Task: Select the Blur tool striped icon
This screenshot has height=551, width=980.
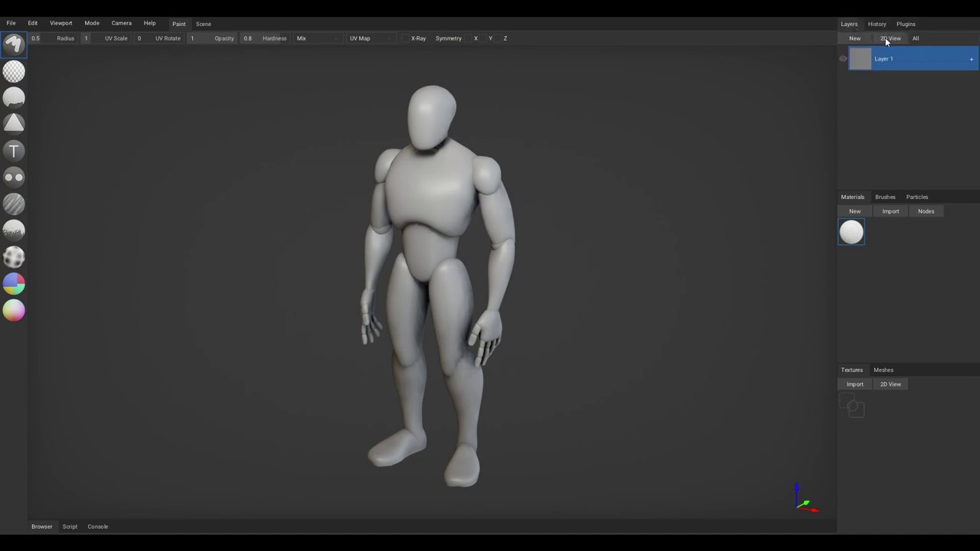Action: coord(14,204)
